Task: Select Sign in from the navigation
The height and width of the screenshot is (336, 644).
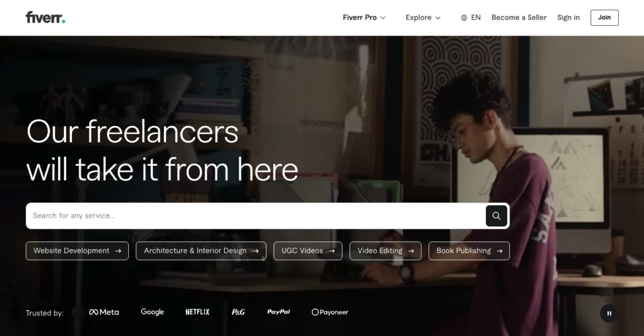Action: point(568,17)
